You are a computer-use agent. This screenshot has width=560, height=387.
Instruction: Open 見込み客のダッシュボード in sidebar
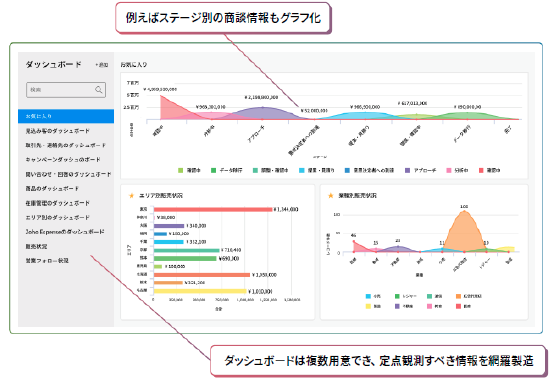click(x=58, y=131)
